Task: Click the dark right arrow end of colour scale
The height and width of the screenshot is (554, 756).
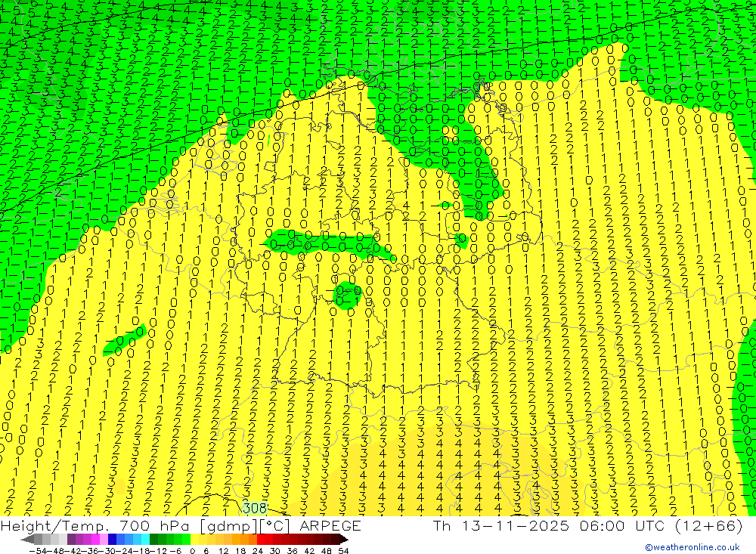Action: 343,539
